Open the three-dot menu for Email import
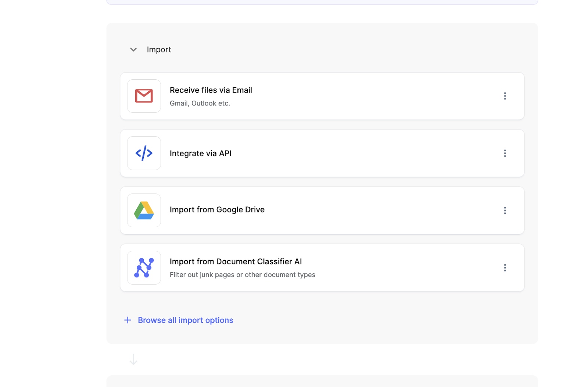The width and height of the screenshot is (588, 387). [x=505, y=96]
